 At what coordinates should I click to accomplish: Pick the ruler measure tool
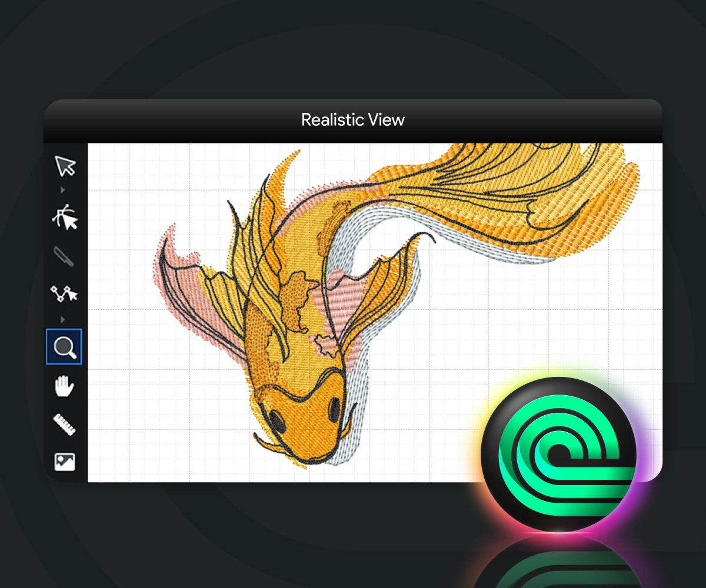click(x=64, y=425)
